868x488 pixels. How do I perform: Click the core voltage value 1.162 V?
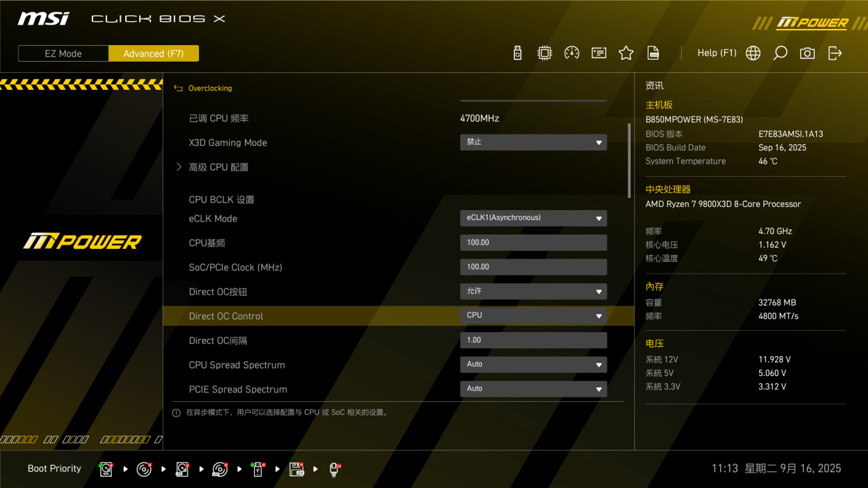tap(772, 245)
